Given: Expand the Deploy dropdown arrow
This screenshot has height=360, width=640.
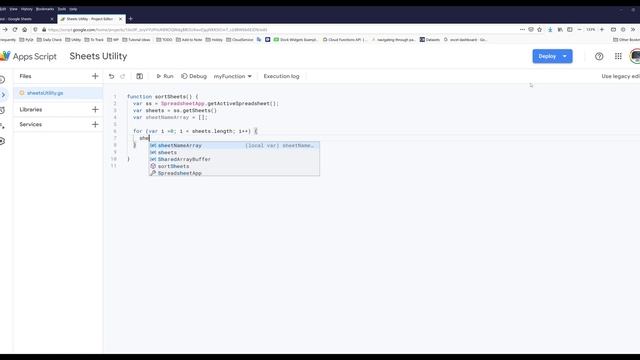Looking at the screenshot, I should [x=565, y=56].
